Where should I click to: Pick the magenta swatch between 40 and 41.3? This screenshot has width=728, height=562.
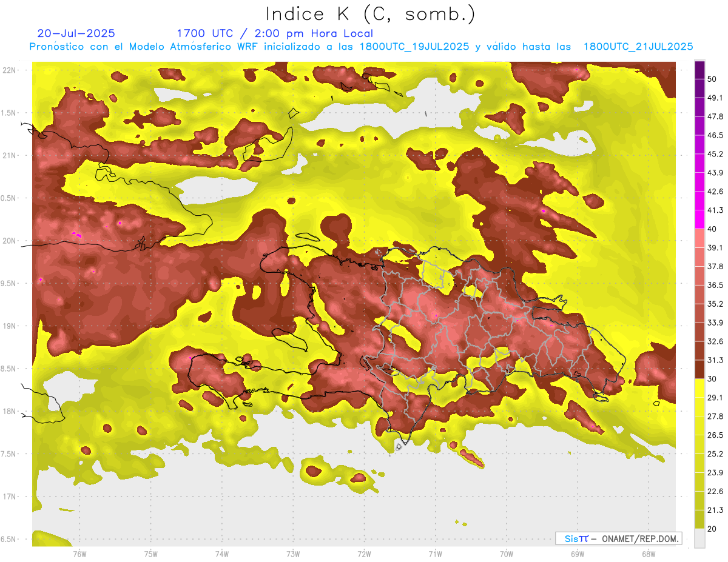click(x=699, y=219)
